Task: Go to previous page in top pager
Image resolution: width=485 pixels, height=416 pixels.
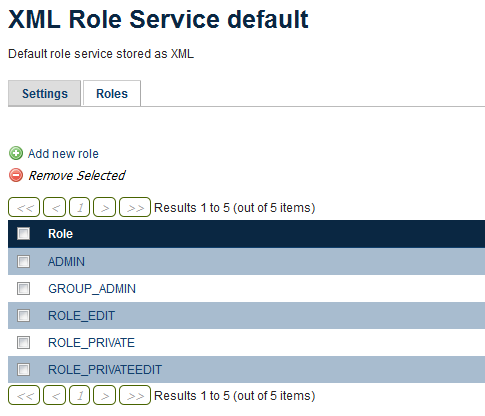Action: point(55,207)
